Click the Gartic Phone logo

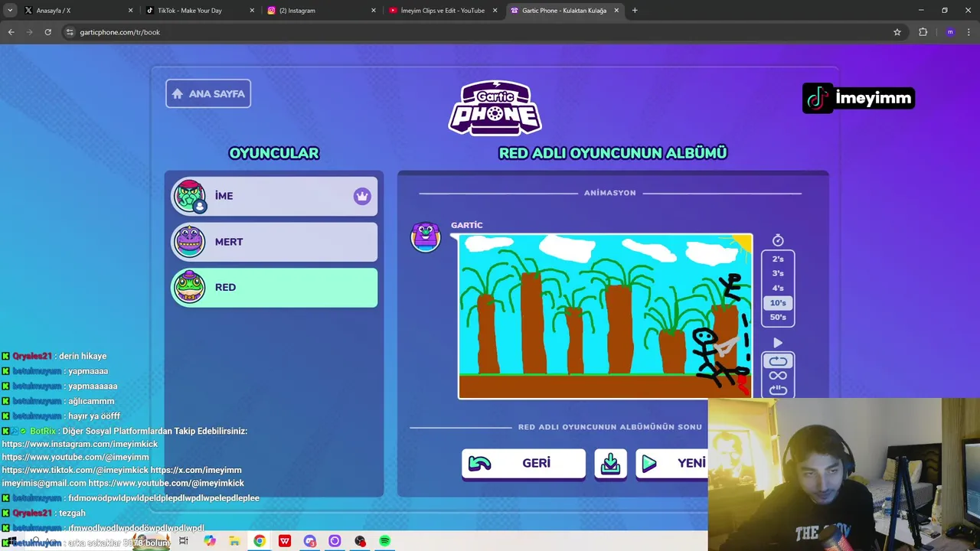[x=495, y=108]
